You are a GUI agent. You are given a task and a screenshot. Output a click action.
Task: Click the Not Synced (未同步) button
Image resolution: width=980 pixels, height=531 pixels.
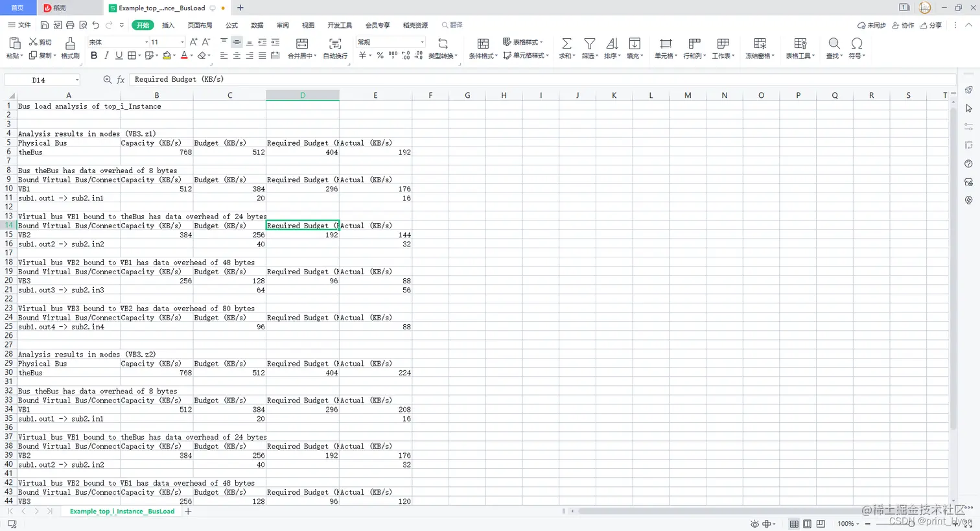pos(872,25)
